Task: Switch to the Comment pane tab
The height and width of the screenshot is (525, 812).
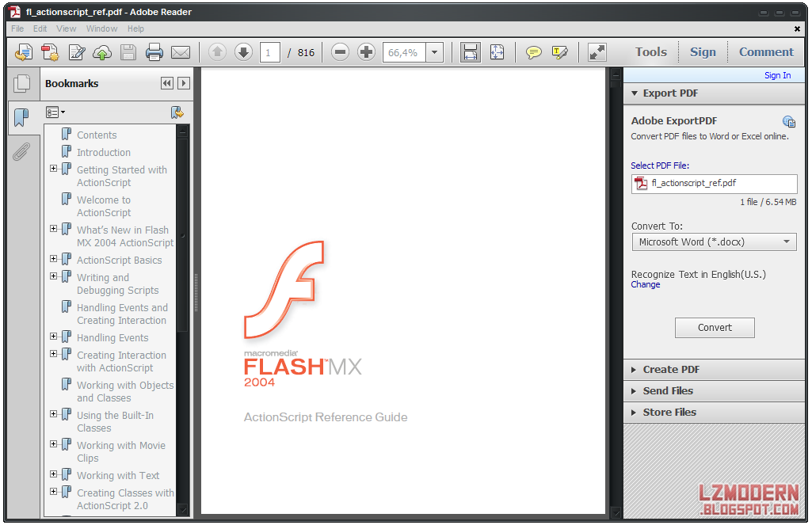Action: pyautogui.click(x=766, y=51)
